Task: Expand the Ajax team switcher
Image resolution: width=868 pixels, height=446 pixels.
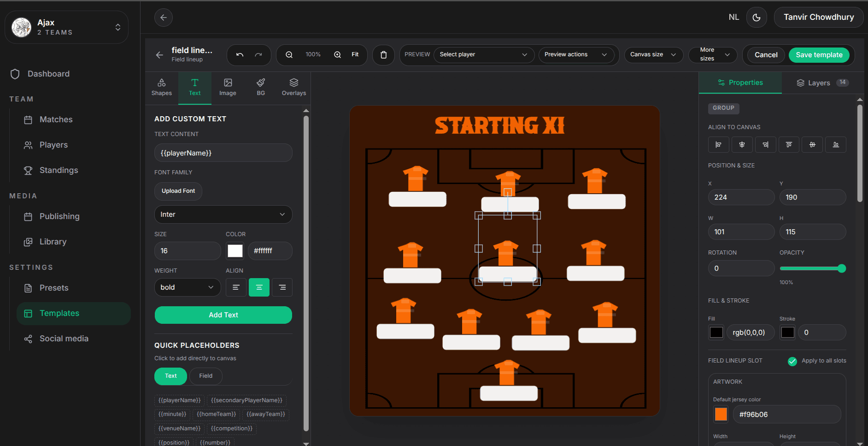Action: click(66, 27)
